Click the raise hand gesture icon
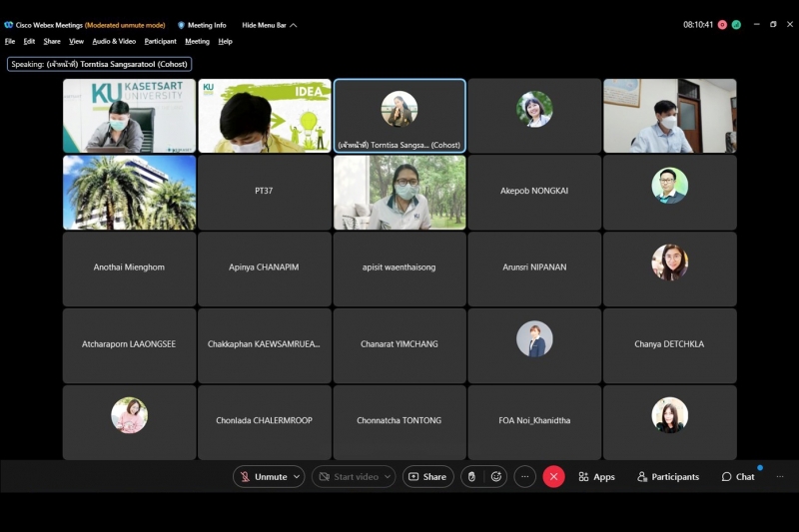The height and width of the screenshot is (532, 799). pyautogui.click(x=472, y=477)
